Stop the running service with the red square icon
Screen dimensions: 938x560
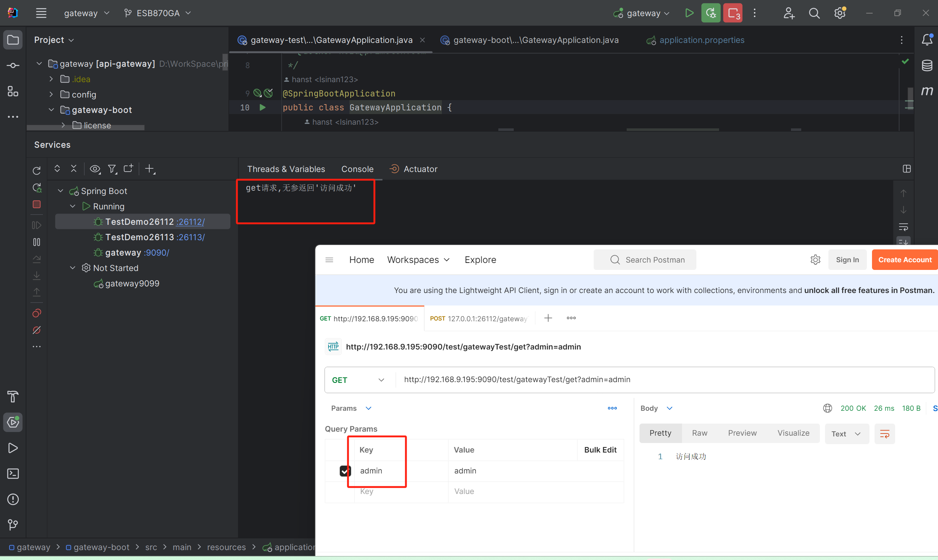coord(37,204)
